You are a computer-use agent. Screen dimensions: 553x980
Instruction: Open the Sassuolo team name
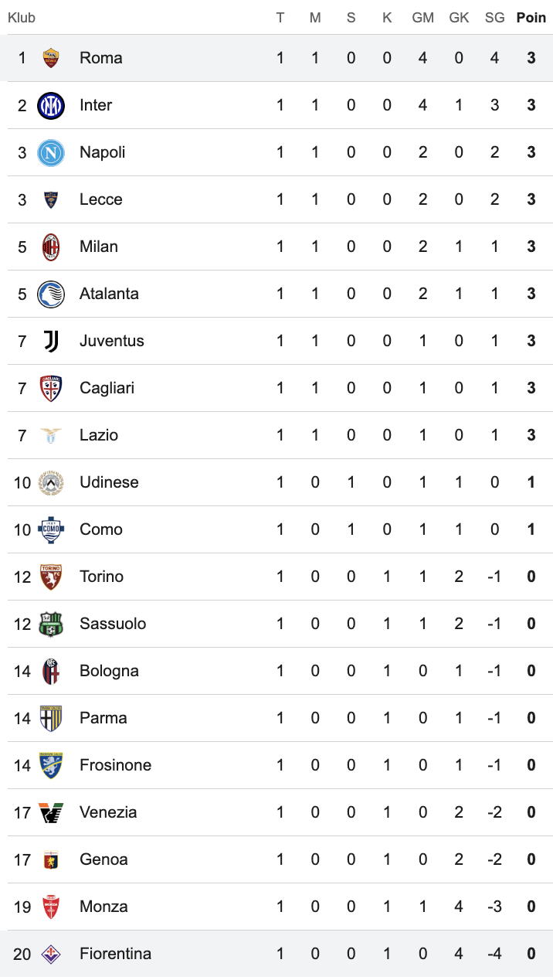point(113,624)
